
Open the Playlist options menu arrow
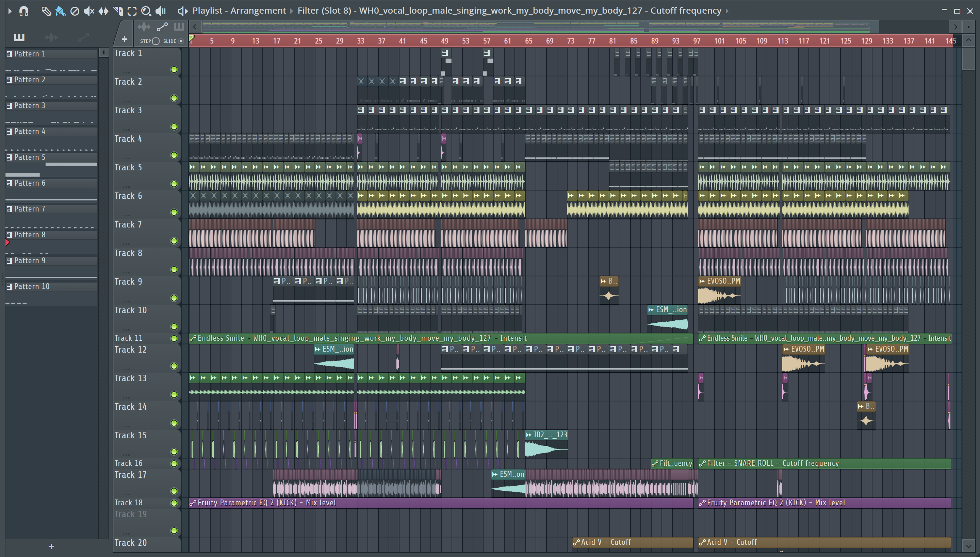click(10, 11)
